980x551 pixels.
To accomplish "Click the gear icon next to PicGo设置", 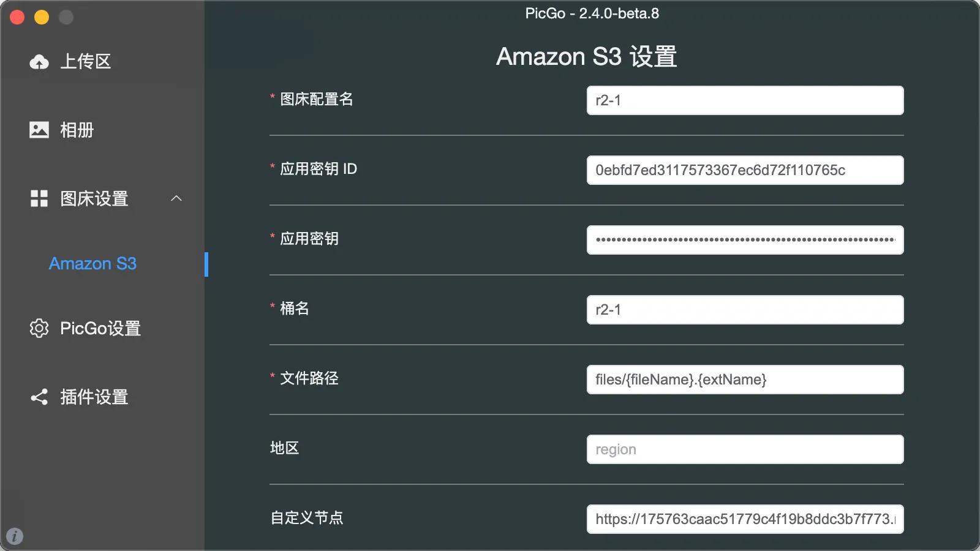I will point(39,328).
